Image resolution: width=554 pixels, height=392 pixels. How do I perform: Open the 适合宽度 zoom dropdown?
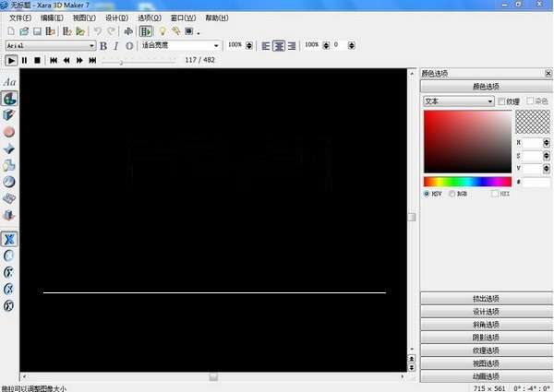pyautogui.click(x=216, y=46)
